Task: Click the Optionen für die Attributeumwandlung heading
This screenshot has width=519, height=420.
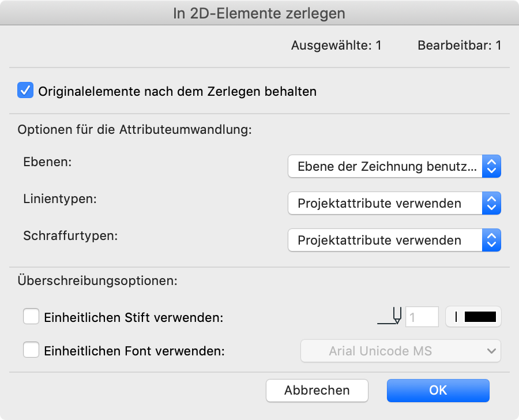Action: [x=135, y=129]
